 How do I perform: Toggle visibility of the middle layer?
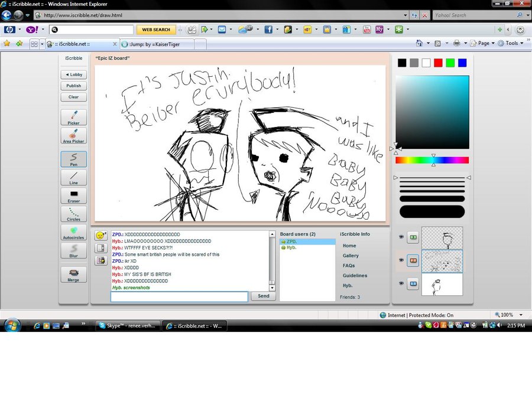pyautogui.click(x=400, y=260)
